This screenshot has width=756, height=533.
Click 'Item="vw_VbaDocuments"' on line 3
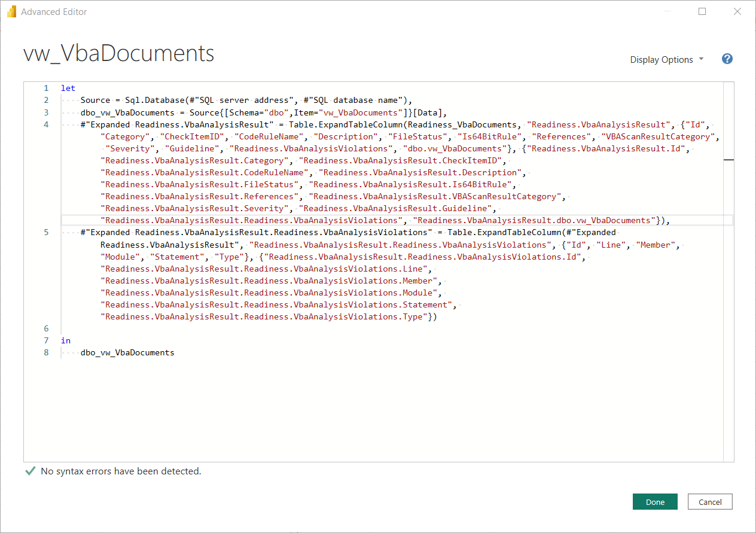click(348, 112)
